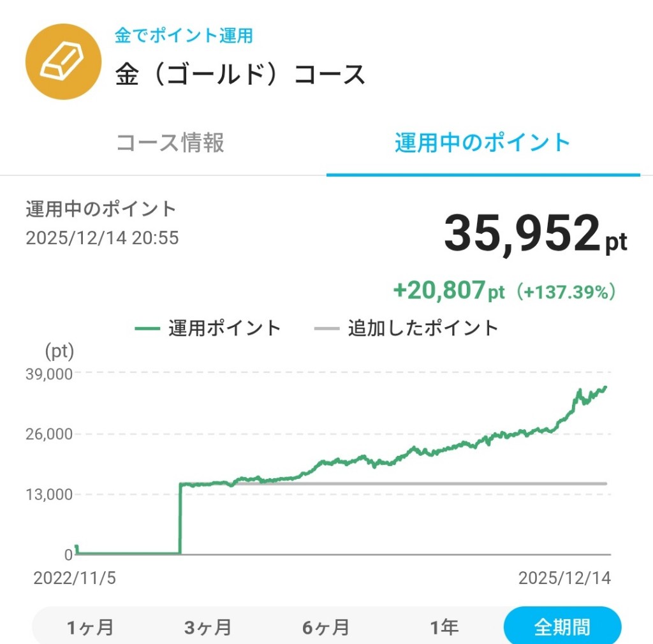Click the 金（ゴールド）コース title
Viewport: 653px width, 644px height.
(240, 75)
